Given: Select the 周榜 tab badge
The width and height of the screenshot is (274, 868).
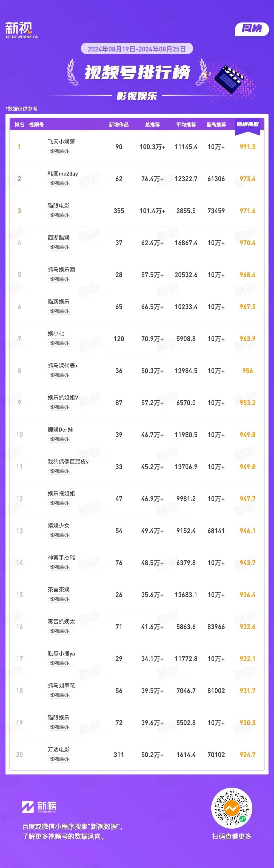Looking at the screenshot, I should coord(252,29).
